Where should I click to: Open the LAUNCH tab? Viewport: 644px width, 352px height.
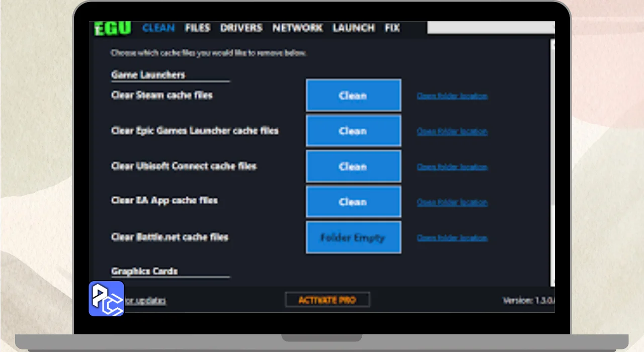click(354, 28)
